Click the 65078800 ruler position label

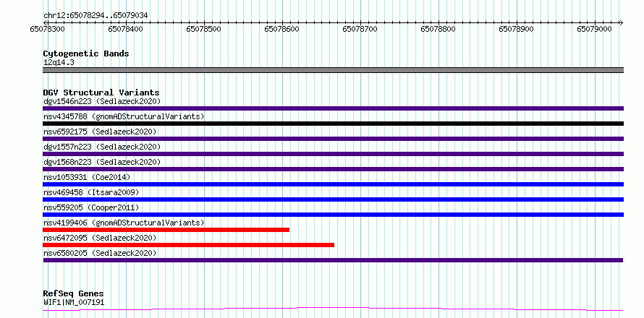pos(438,29)
